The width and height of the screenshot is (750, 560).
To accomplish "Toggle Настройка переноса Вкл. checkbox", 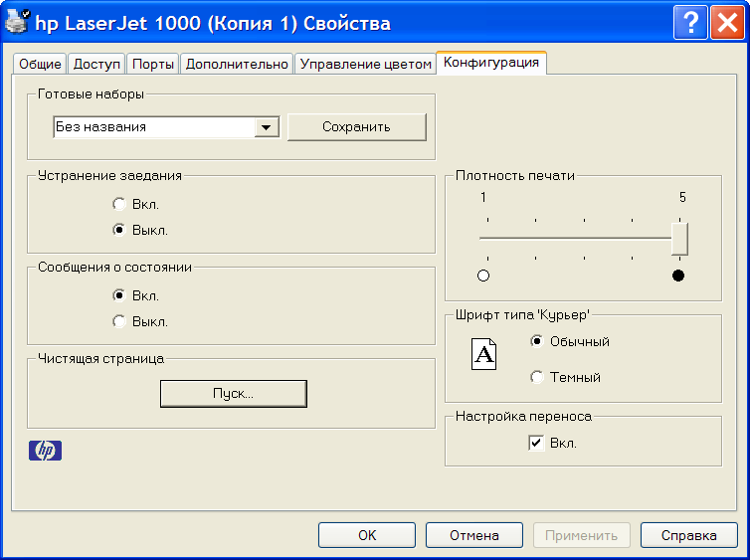I will [536, 443].
